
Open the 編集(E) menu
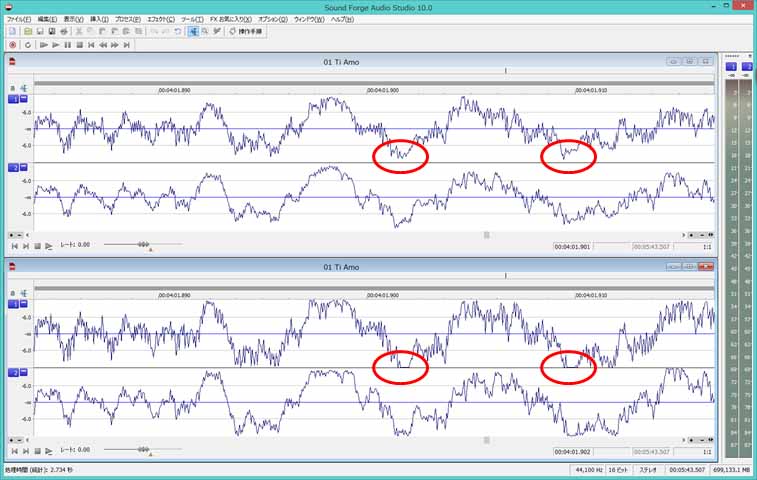(47, 19)
